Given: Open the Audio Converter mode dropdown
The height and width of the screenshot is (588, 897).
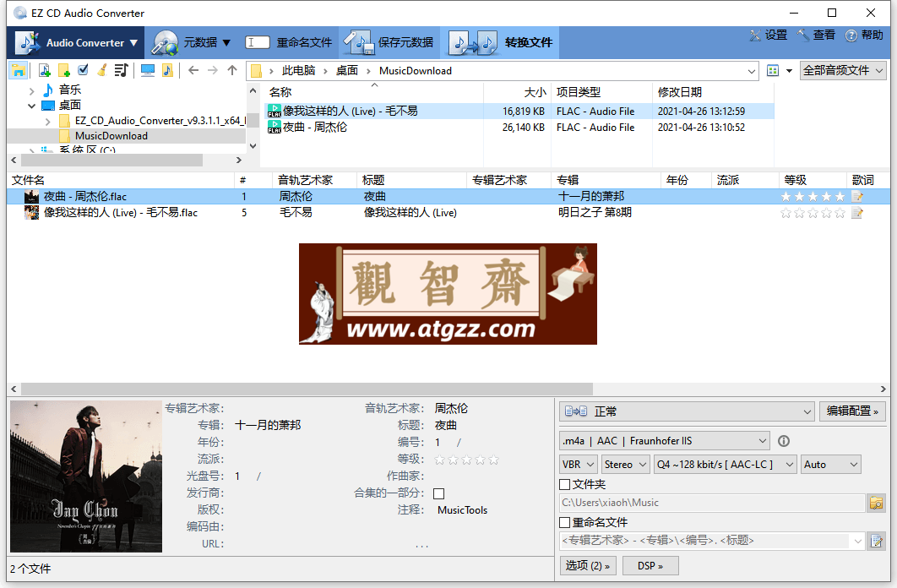Looking at the screenshot, I should click(77, 43).
